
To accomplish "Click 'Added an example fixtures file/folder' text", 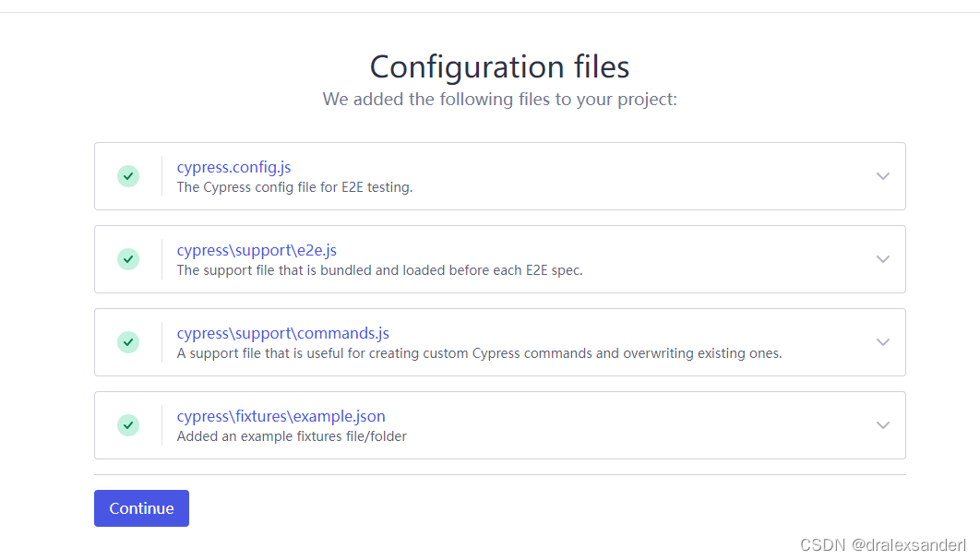I will (292, 436).
